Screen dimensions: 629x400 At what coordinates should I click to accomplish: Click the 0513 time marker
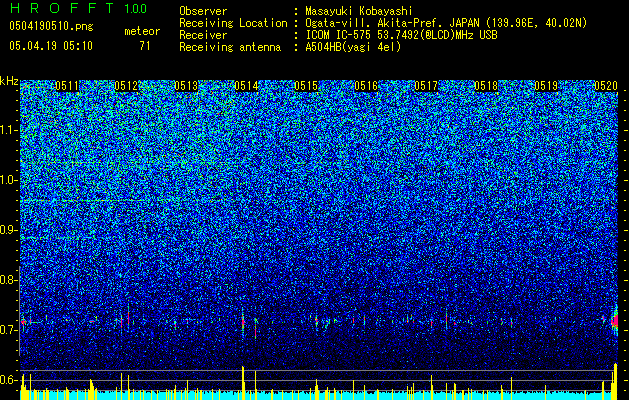coord(186,86)
